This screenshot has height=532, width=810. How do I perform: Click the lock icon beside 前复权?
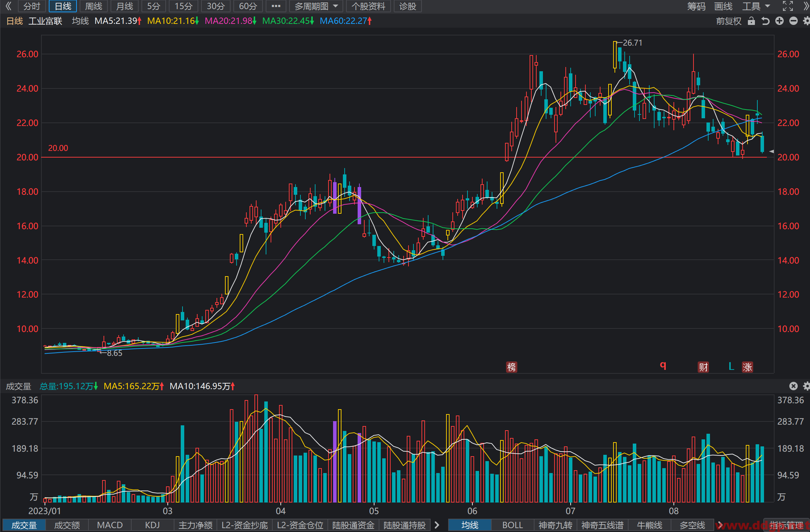[751, 21]
